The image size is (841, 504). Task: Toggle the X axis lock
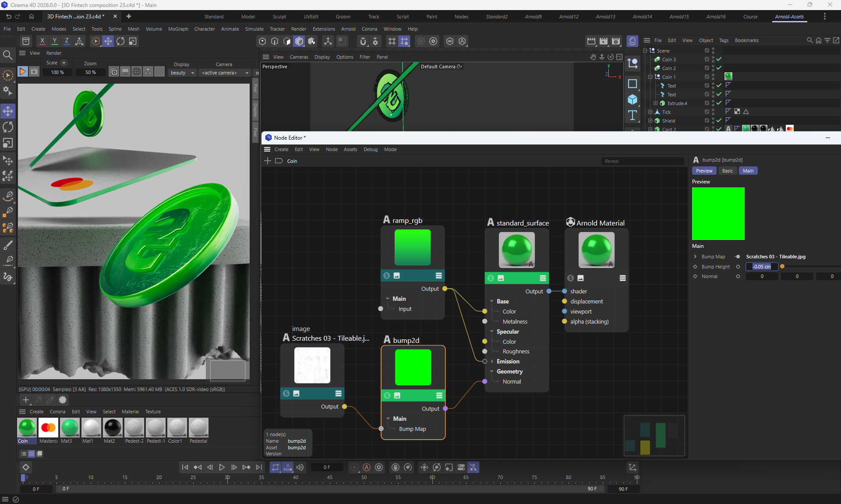[42, 41]
